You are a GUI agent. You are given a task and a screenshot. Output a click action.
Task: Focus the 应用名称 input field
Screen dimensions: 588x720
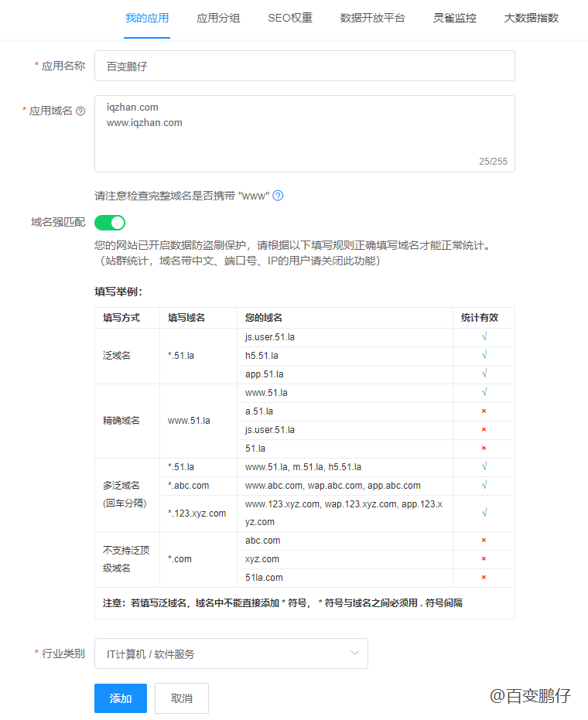304,67
